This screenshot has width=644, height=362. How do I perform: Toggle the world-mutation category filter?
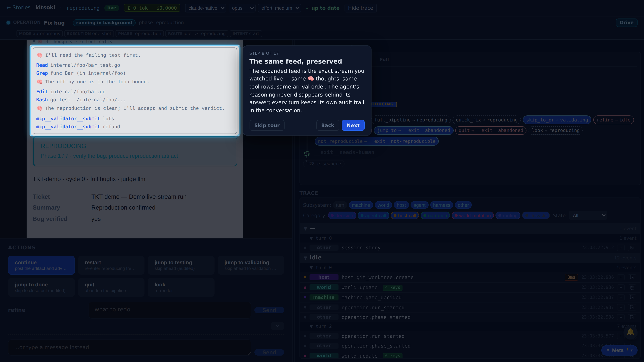[473, 215]
